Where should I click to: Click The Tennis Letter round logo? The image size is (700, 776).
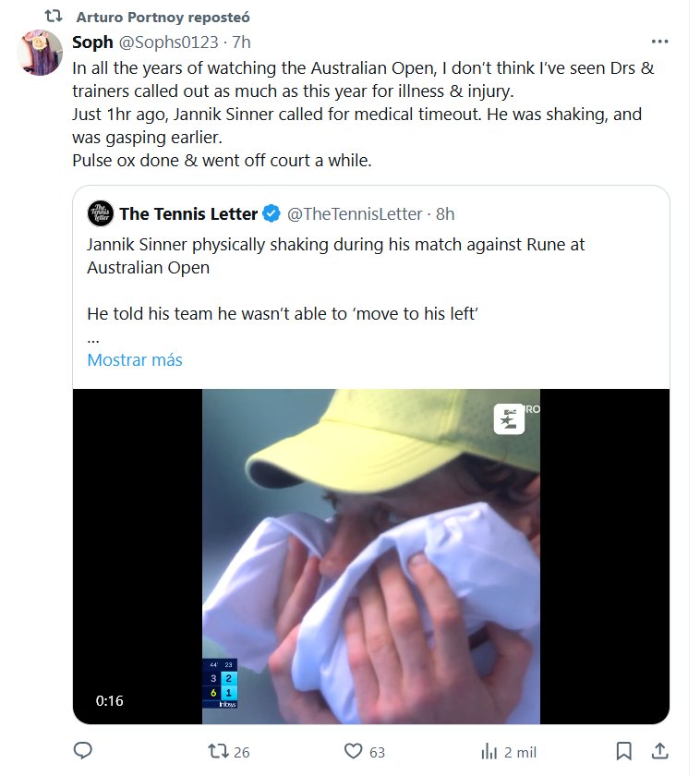[101, 213]
